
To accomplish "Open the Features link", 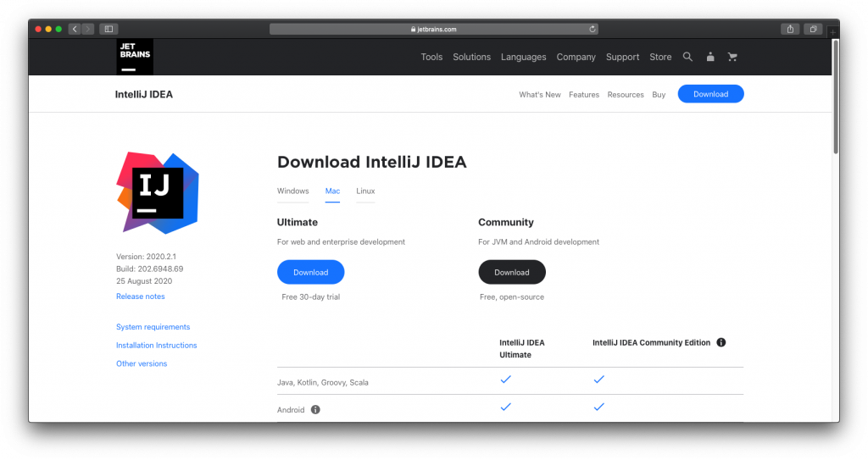I will pyautogui.click(x=584, y=95).
